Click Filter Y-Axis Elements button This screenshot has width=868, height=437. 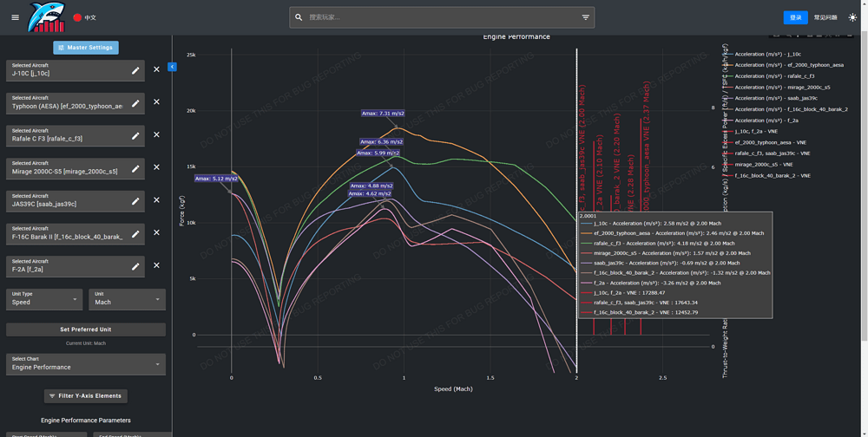click(x=86, y=396)
